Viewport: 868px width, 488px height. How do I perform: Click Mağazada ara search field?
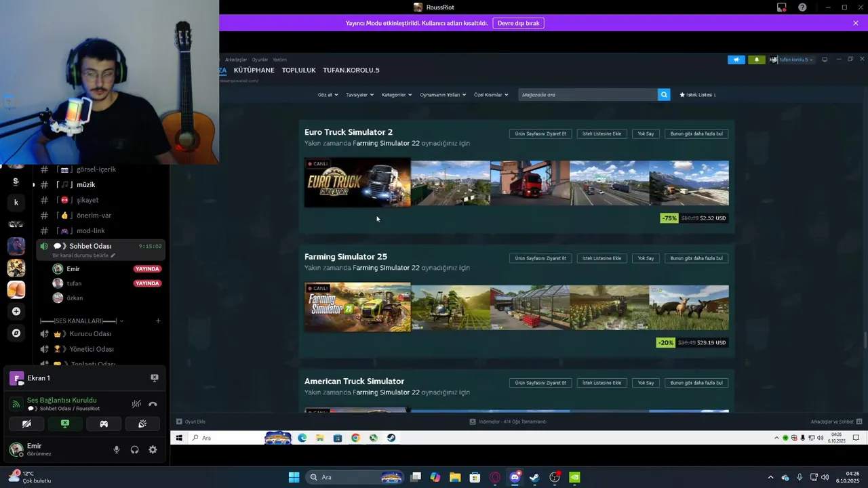(588, 95)
